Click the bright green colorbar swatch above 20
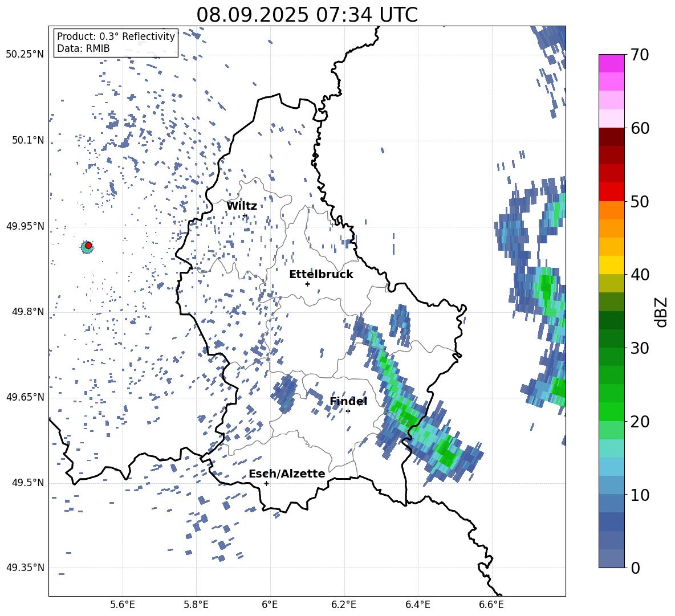 (x=611, y=411)
